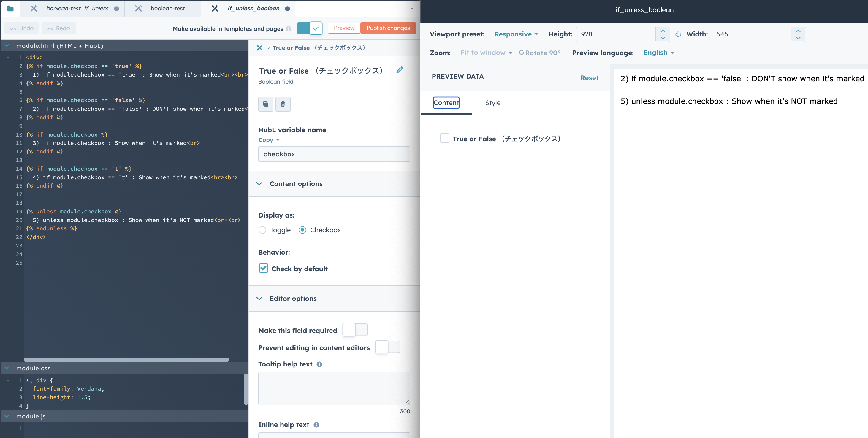Viewport: 868px width, 438px height.
Task: Rotate the preview 90 degrees
Action: tap(540, 53)
